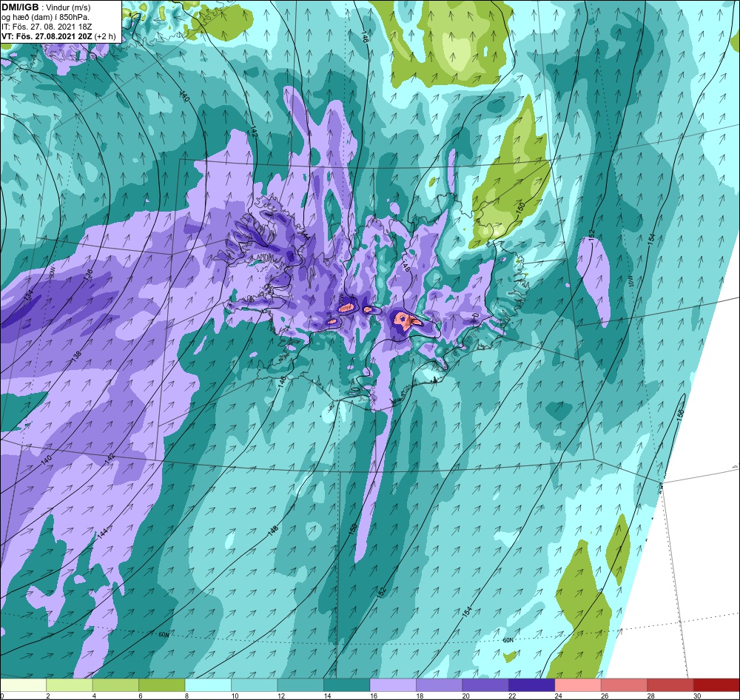The width and height of the screenshot is (740, 700).
Task: Click legend scale number '2'
Action: 47,696
